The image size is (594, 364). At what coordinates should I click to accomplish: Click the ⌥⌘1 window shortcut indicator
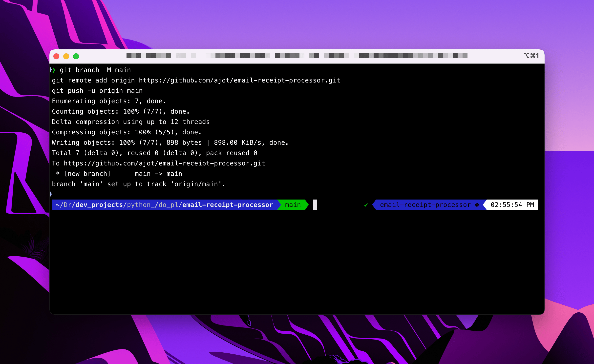click(x=531, y=56)
